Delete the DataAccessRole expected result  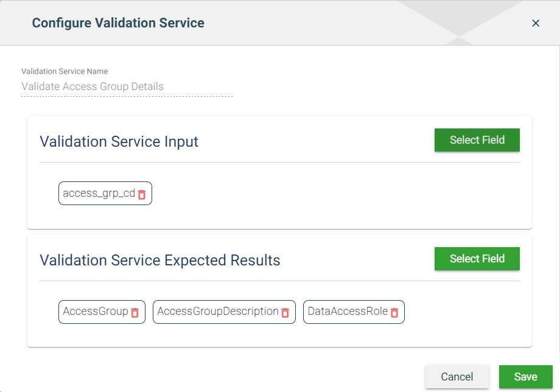point(394,312)
